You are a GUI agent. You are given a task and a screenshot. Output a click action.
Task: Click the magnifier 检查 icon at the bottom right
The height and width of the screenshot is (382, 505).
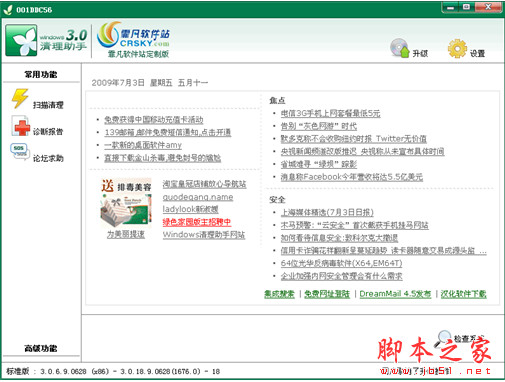[x=443, y=338]
